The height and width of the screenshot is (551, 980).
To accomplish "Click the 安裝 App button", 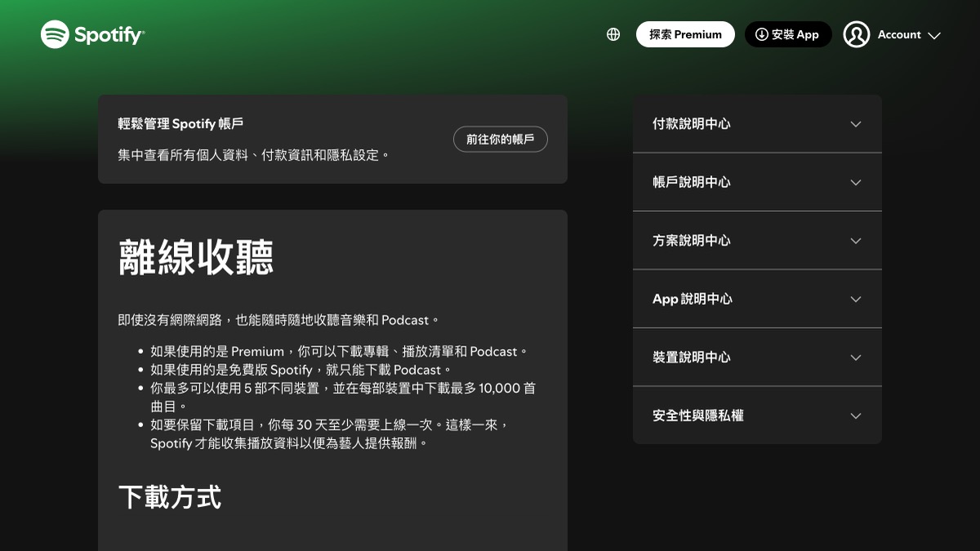I will pyautogui.click(x=788, y=34).
